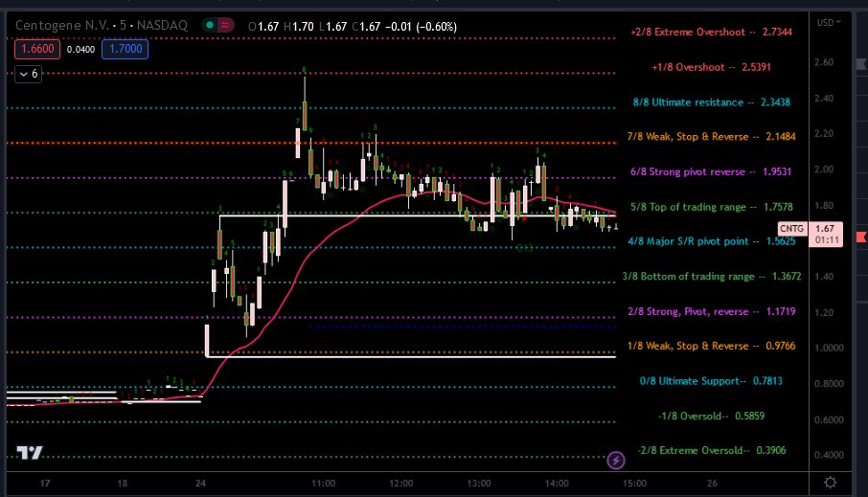Select the -2/8 Extreme Oversold 0.3906 label

[x=711, y=450]
